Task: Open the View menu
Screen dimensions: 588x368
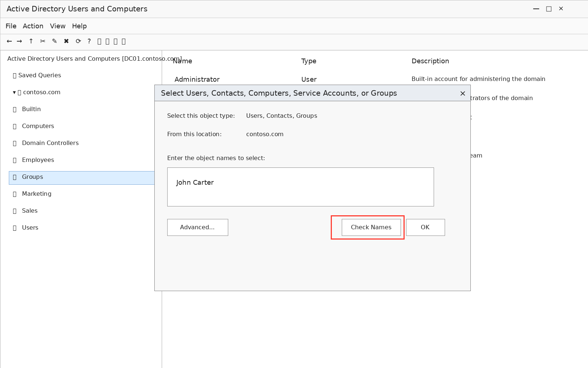Action: [x=58, y=26]
